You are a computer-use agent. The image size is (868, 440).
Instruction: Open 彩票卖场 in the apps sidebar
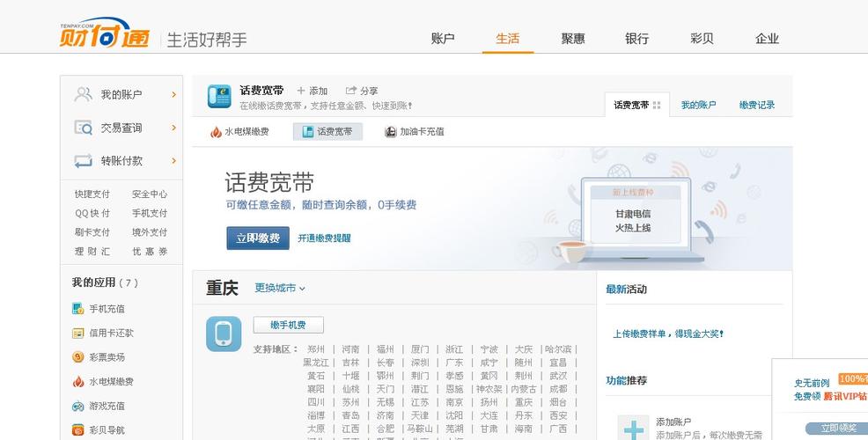[x=107, y=357]
